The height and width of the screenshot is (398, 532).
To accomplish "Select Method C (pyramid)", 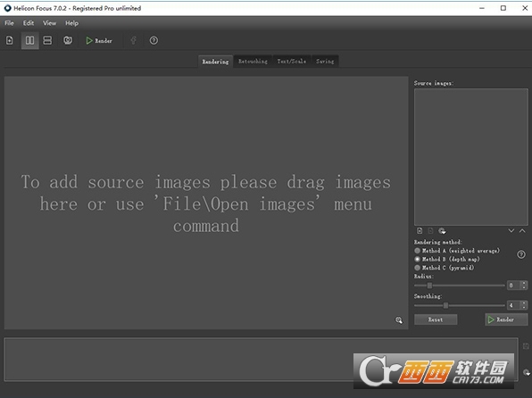I will coord(445,268).
